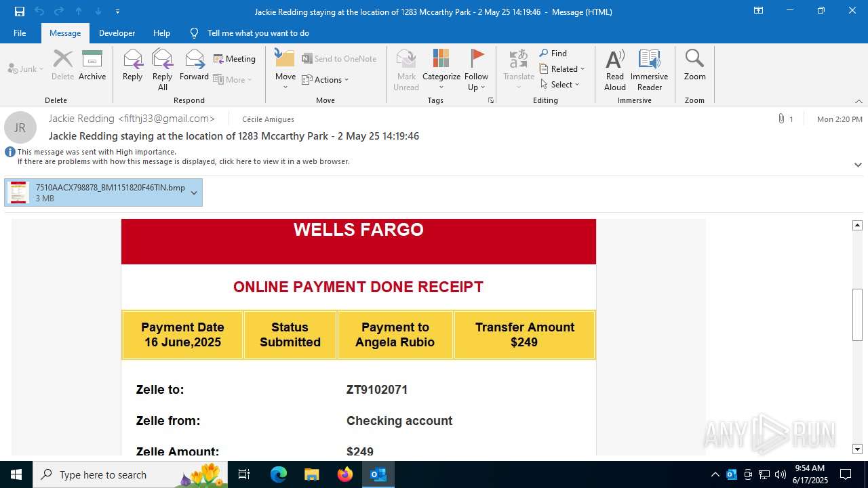868x488 pixels.
Task: Archive this message
Action: (x=92, y=65)
